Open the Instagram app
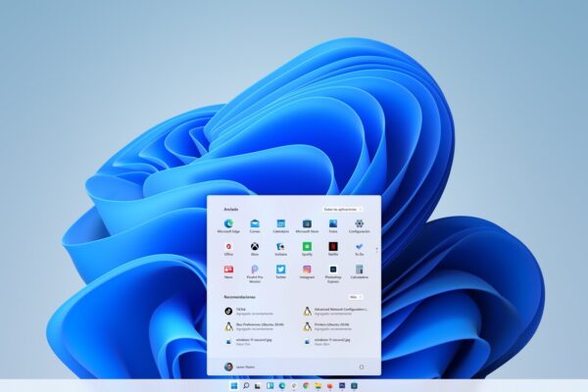This screenshot has height=392, width=588. [307, 271]
